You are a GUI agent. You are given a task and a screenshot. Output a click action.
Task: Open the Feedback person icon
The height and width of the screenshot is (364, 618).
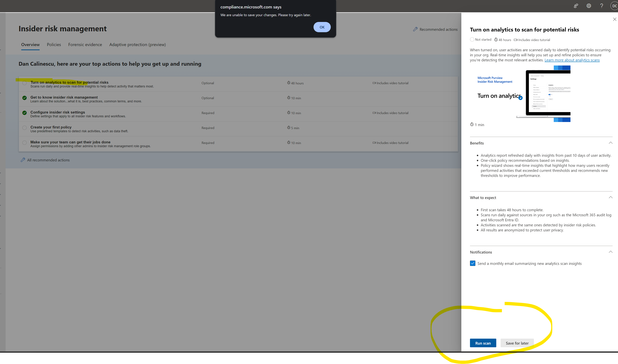click(x=576, y=6)
